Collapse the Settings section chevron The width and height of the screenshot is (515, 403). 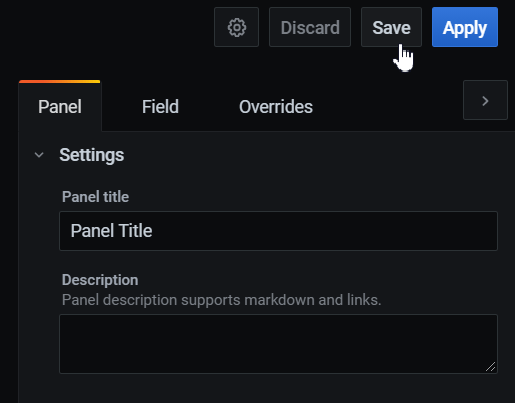point(39,155)
